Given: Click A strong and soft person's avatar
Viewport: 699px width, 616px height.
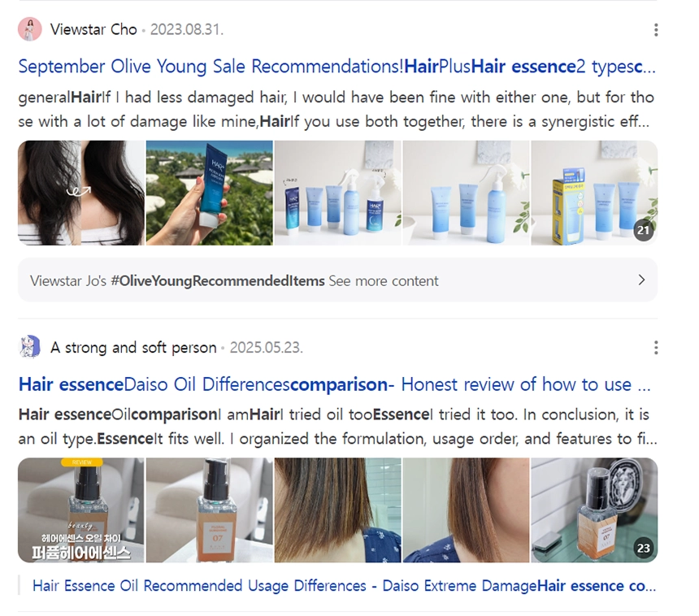Looking at the screenshot, I should (x=30, y=347).
